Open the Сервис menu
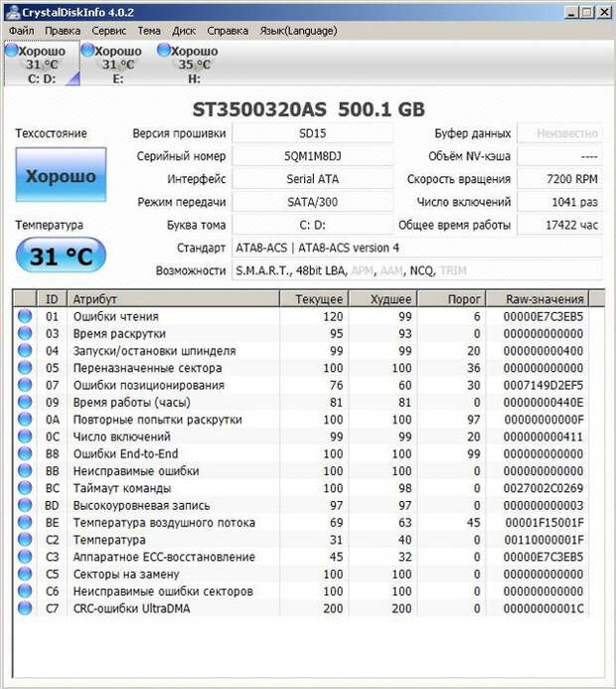The image size is (616, 689). click(108, 31)
